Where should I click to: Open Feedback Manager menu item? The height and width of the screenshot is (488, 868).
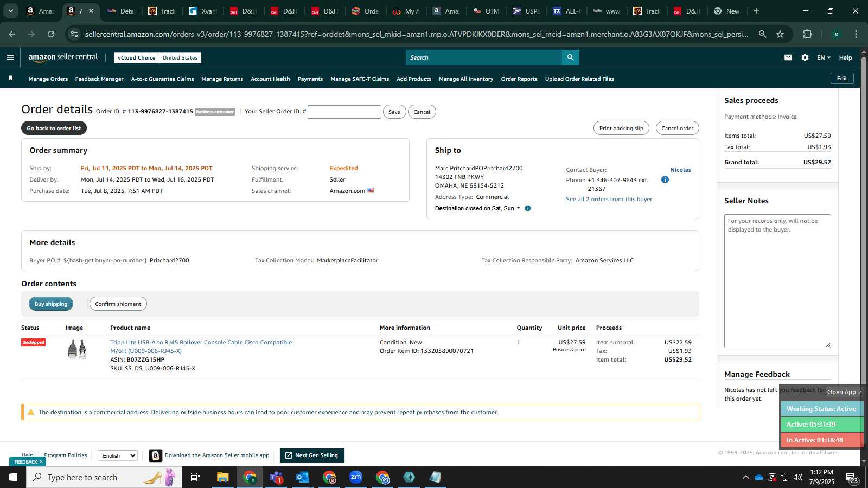(x=99, y=79)
